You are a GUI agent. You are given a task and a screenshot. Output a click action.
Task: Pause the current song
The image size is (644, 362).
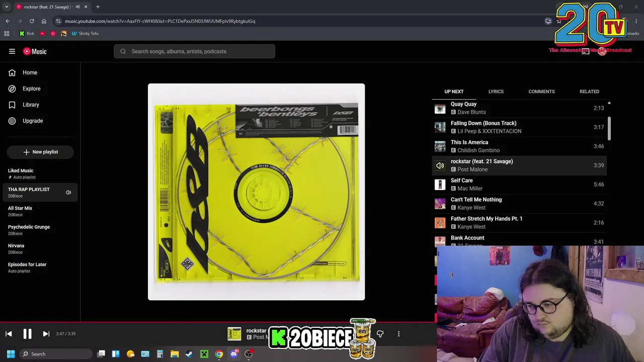(27, 334)
